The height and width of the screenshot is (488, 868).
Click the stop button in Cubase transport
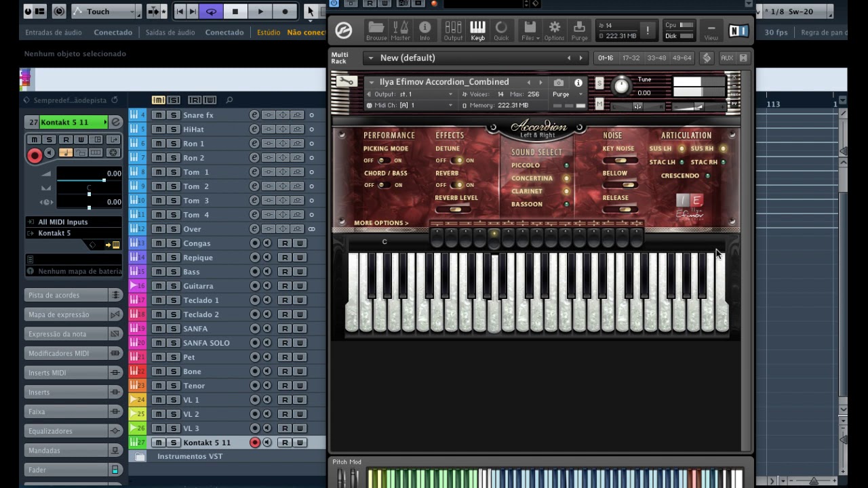tap(235, 11)
